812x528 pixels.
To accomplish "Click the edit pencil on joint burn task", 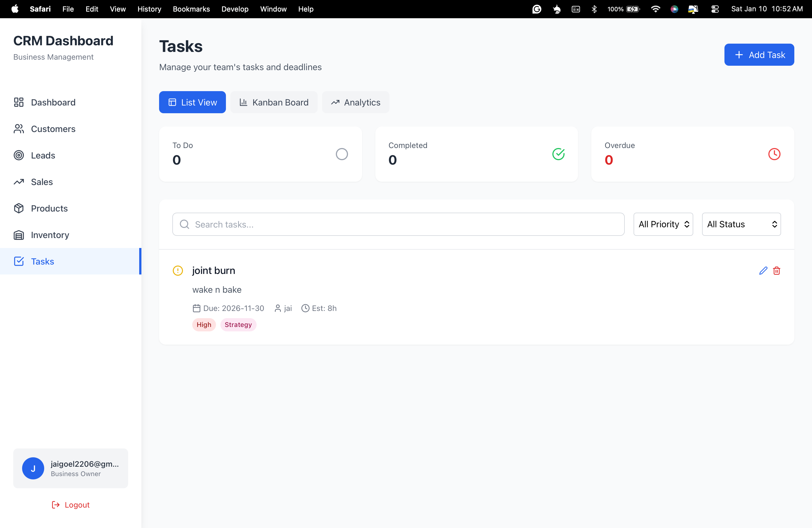I will (763, 270).
